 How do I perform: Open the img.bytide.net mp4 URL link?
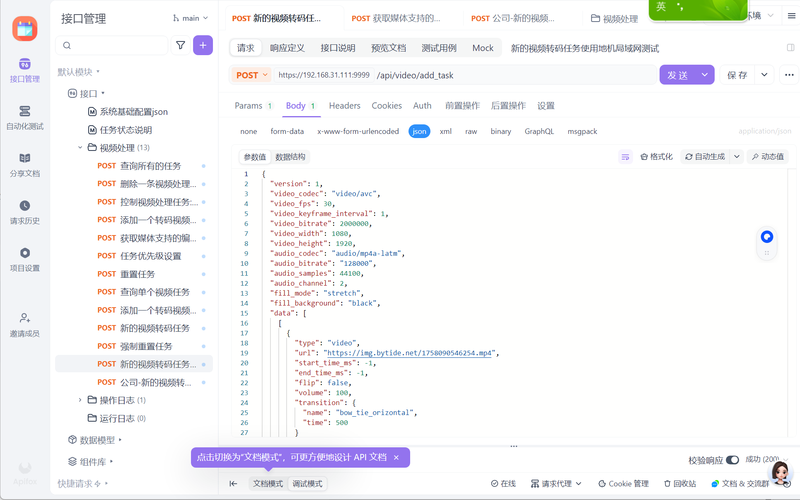pos(409,353)
